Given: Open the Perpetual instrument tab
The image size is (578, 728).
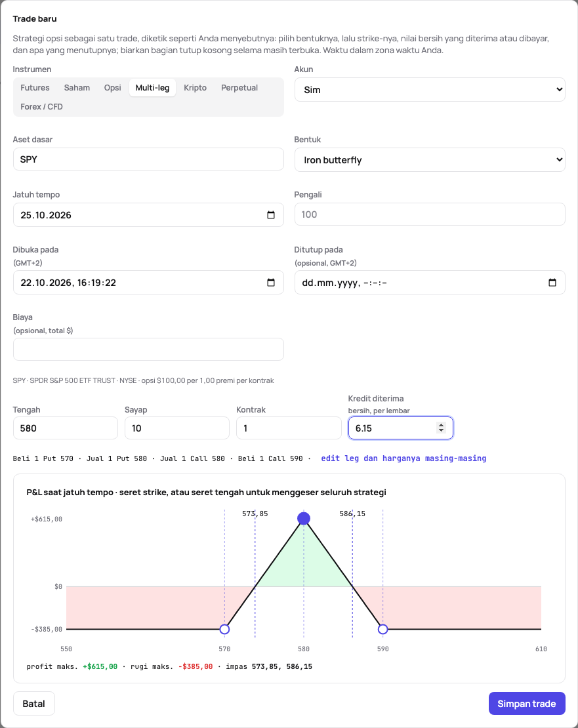Looking at the screenshot, I should (x=239, y=88).
